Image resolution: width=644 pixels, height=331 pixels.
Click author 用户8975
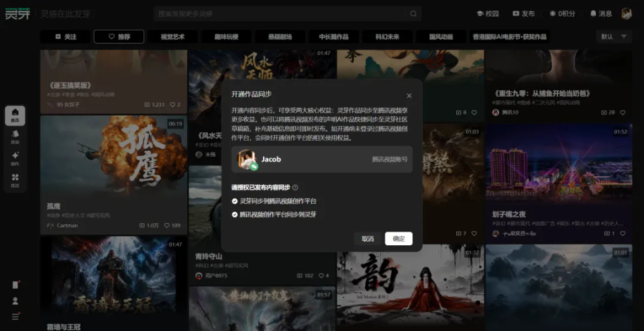pyautogui.click(x=216, y=275)
